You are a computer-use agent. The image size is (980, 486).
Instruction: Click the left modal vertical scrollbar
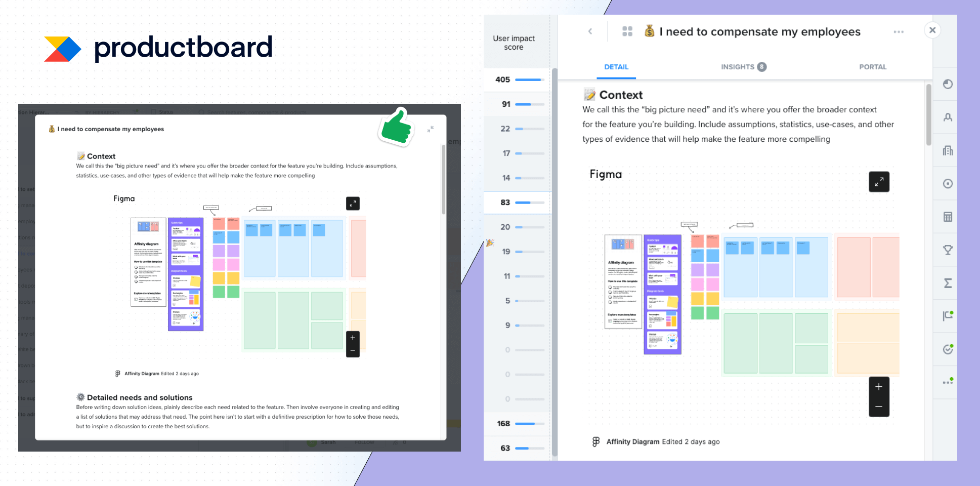pyautogui.click(x=443, y=180)
